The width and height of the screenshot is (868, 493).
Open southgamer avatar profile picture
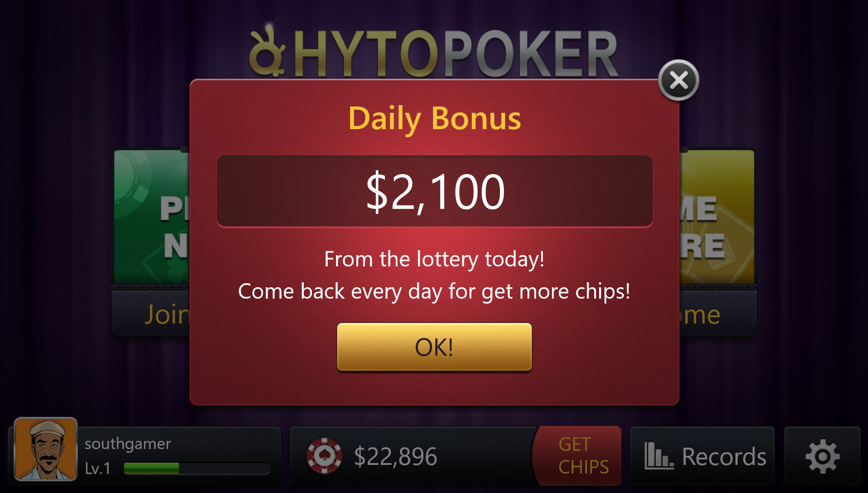pyautogui.click(x=46, y=449)
